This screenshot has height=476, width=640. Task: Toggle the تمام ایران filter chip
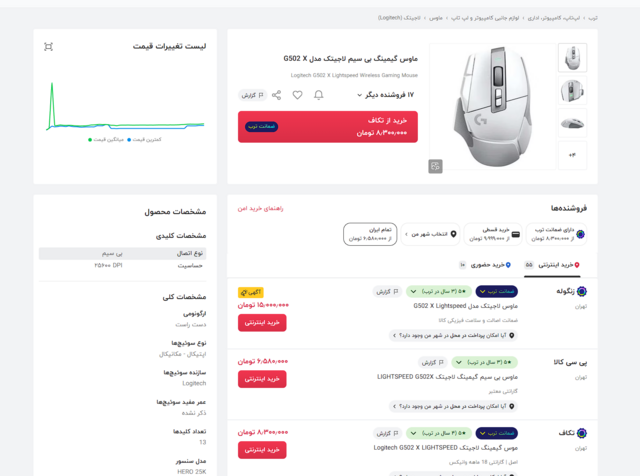click(370, 234)
